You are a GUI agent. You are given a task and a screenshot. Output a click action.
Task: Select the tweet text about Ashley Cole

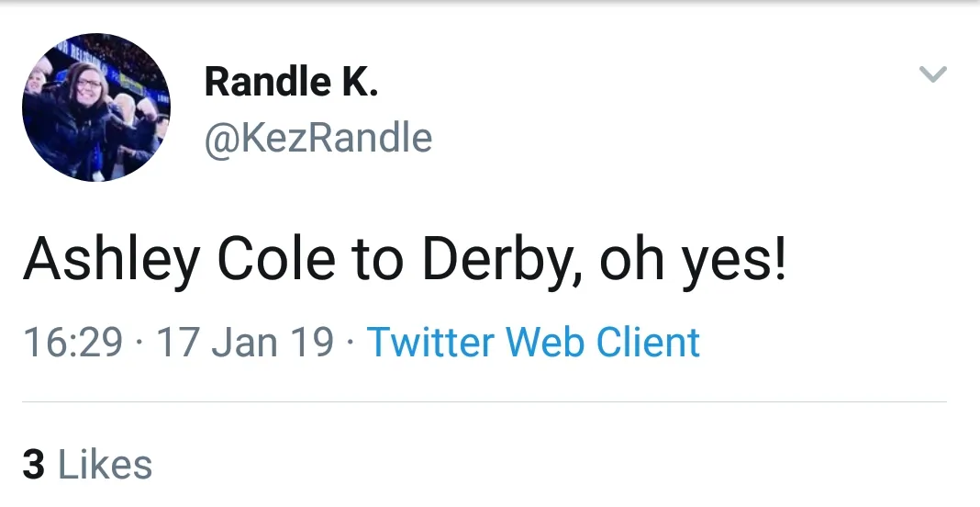click(x=404, y=260)
